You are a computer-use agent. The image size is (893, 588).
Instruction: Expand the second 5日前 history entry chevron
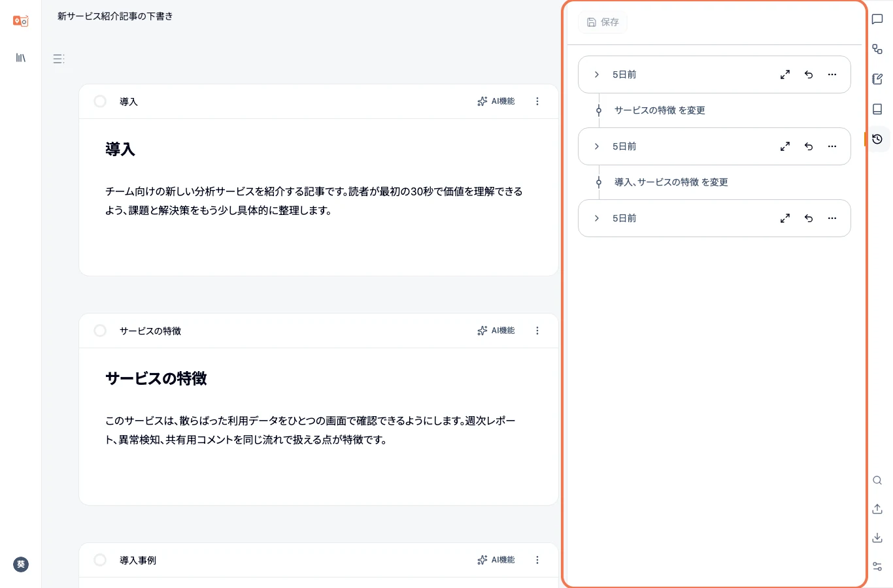click(x=597, y=146)
